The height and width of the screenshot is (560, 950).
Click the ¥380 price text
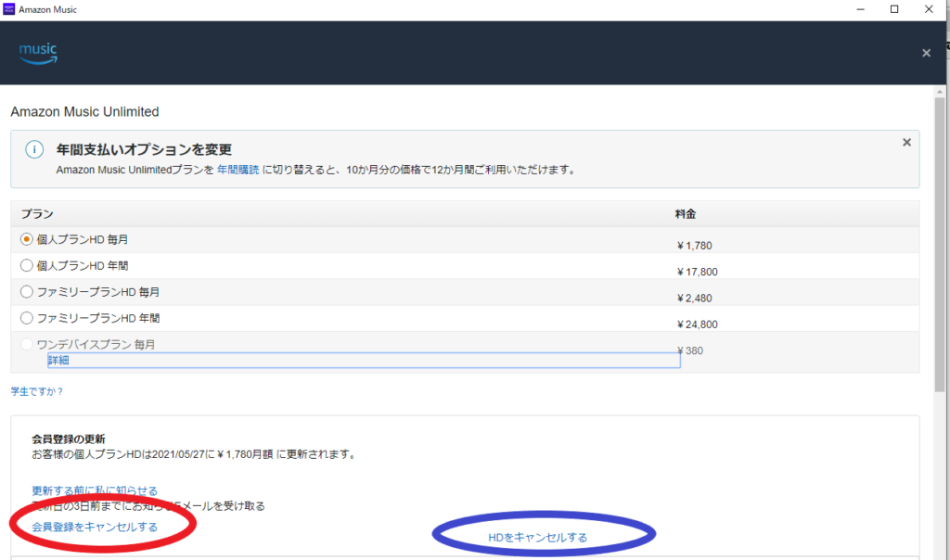690,350
